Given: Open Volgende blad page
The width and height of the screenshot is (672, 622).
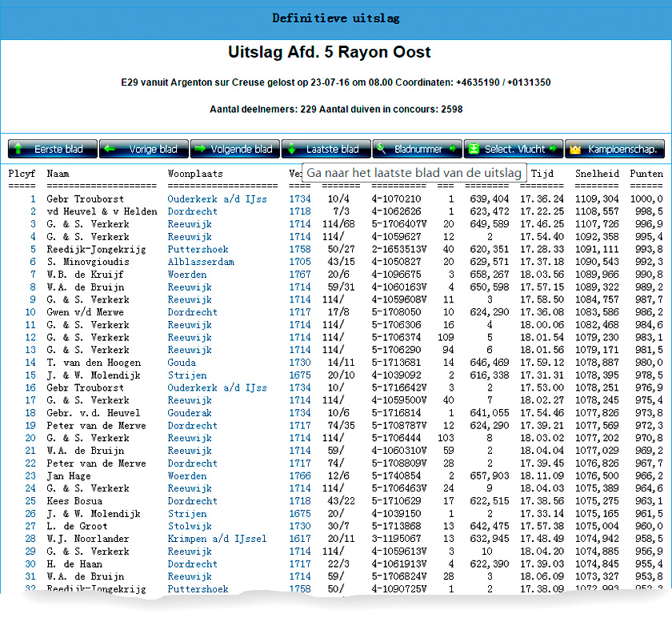Looking at the screenshot, I should [235, 149].
